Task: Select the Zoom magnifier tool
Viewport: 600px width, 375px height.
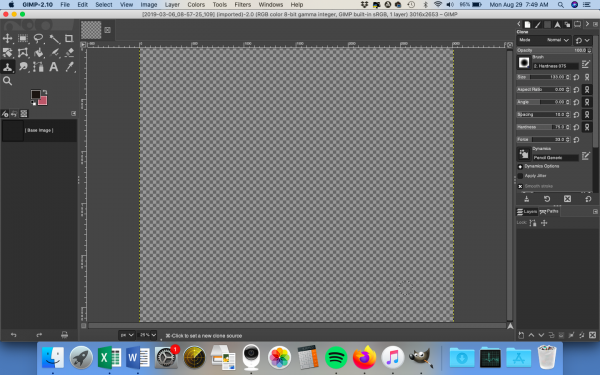Action: [x=7, y=81]
